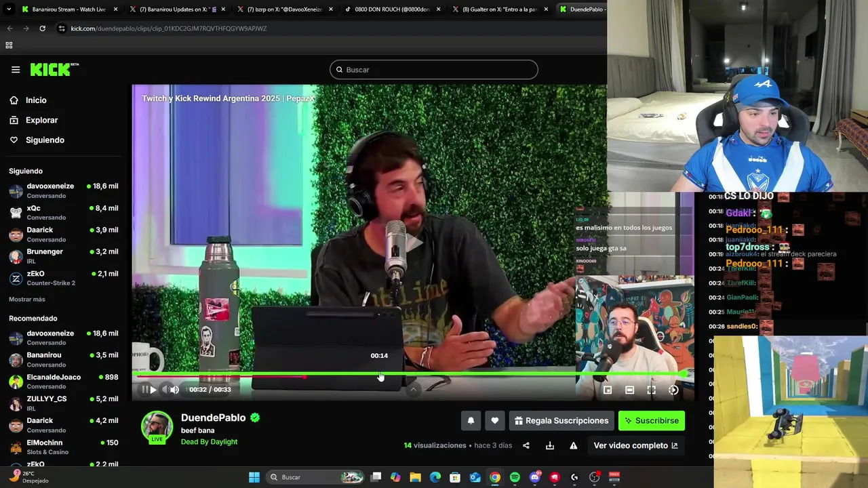Screen dimensions: 868x488
Task: Open Windows Start menu
Action: [254, 477]
